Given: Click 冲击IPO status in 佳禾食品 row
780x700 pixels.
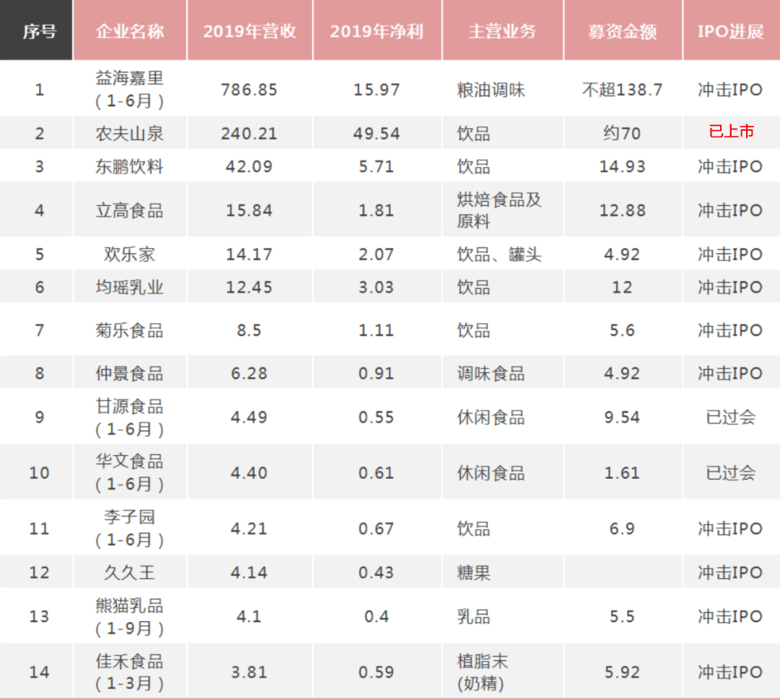Looking at the screenshot, I should (731, 672).
